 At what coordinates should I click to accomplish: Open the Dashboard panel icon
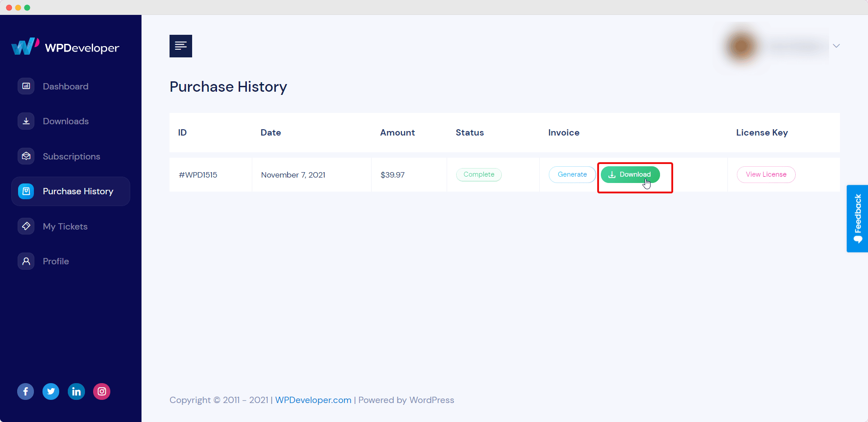tap(26, 86)
